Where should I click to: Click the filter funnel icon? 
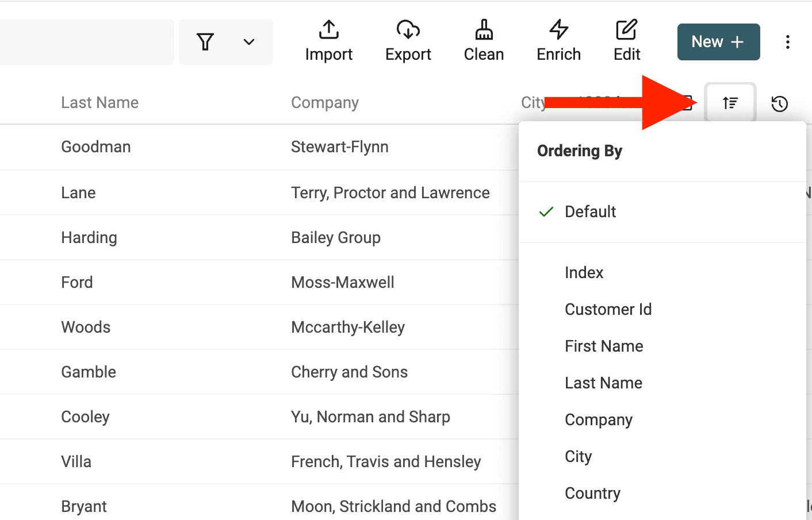tap(205, 42)
